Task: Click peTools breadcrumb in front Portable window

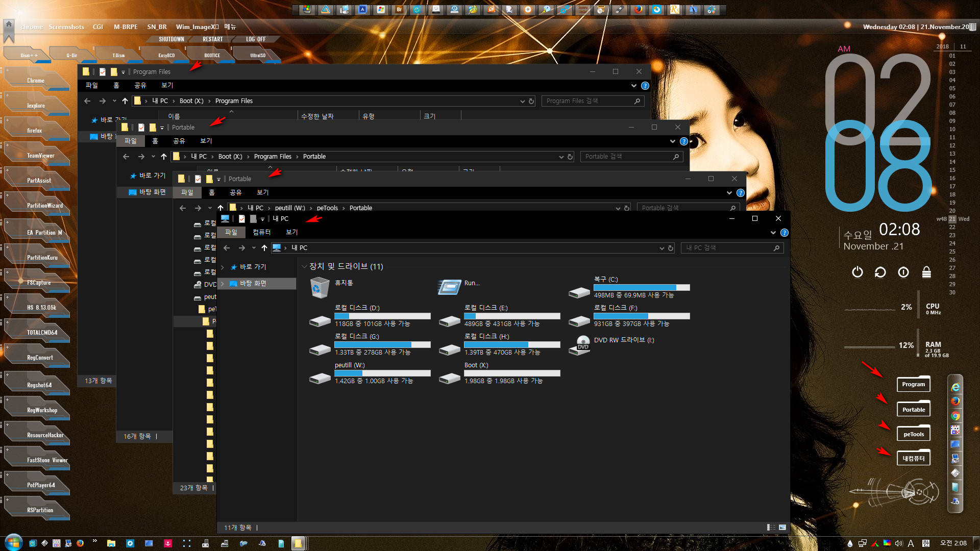Action: 327,208
